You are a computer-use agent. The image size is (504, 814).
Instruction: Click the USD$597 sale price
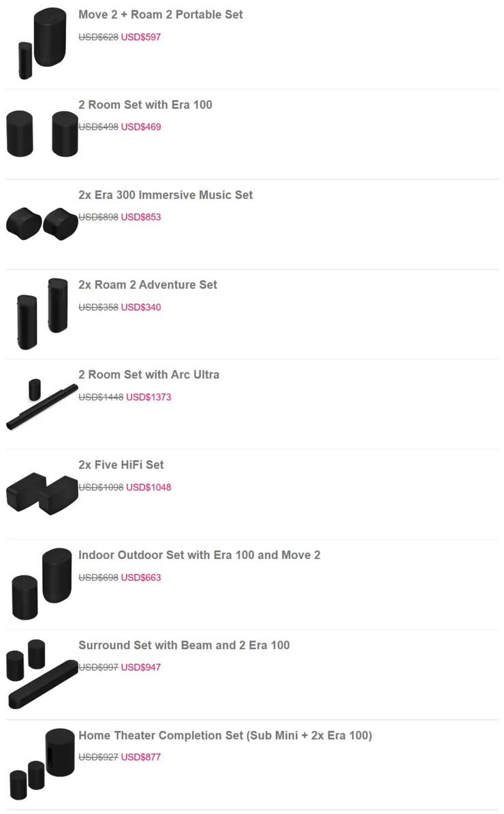pos(141,37)
